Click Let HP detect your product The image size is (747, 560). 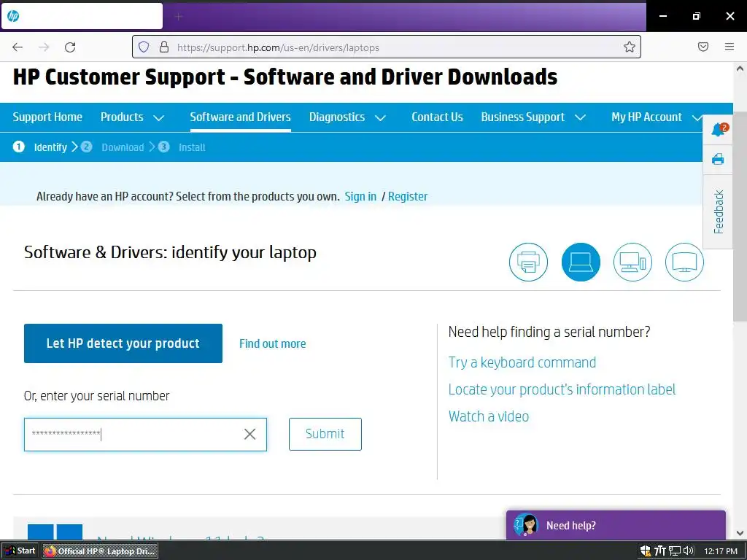pyautogui.click(x=123, y=343)
